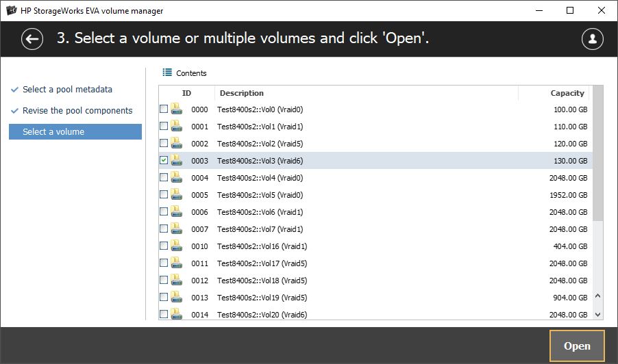
Task: Click the Open button
Action: [576, 346]
